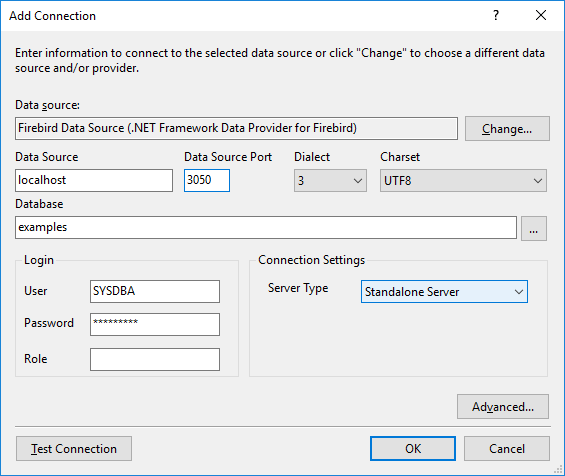The width and height of the screenshot is (565, 476).
Task: Click the Test Connection button
Action: coord(74,449)
